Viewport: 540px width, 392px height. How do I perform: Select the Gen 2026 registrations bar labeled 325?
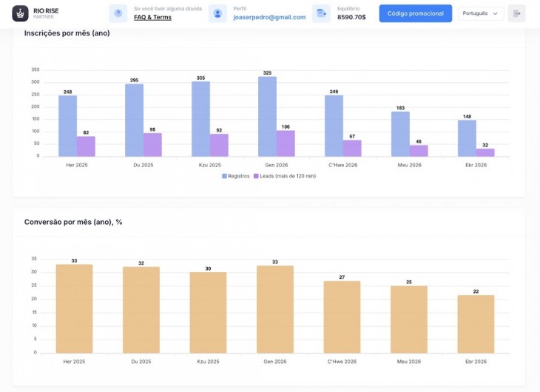pos(267,116)
